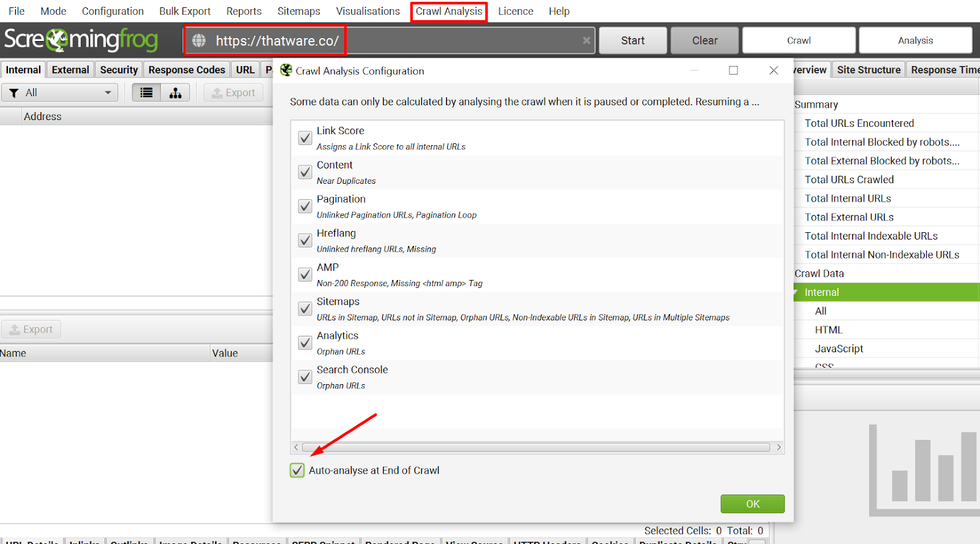Toggle the Link Score checkbox
Viewport: 980px width, 544px height.
(305, 138)
